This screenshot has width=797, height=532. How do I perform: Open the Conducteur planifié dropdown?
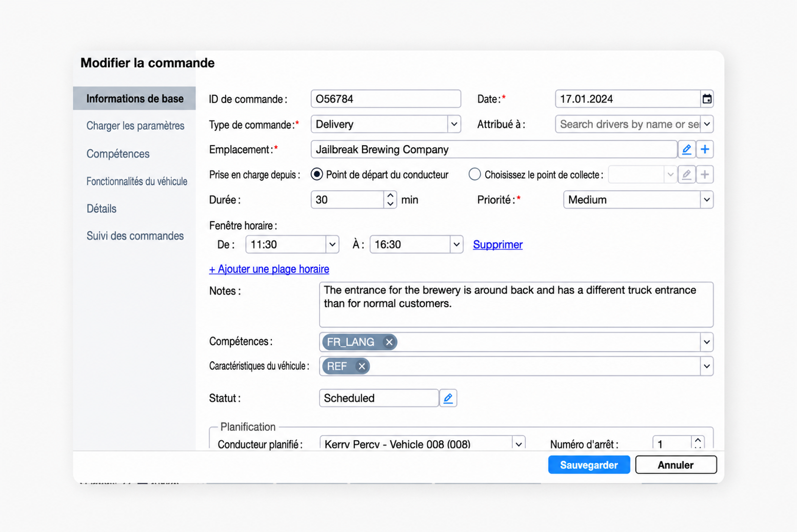coord(519,444)
